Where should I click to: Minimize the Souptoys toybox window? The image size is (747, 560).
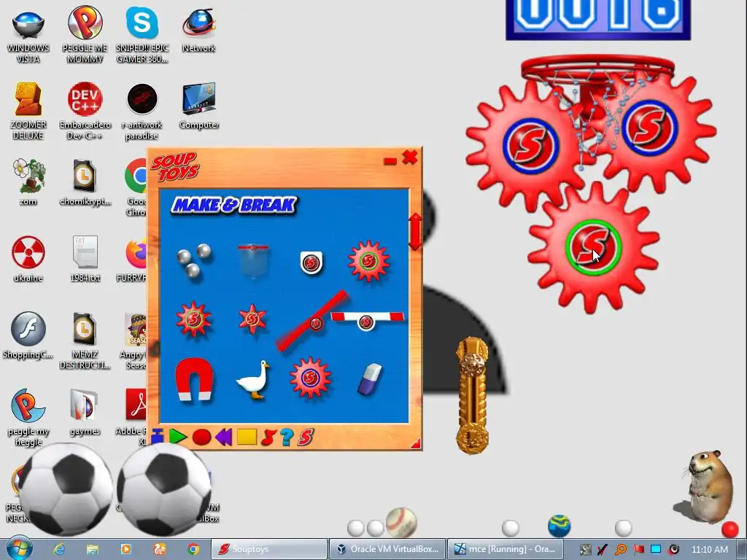click(390, 161)
